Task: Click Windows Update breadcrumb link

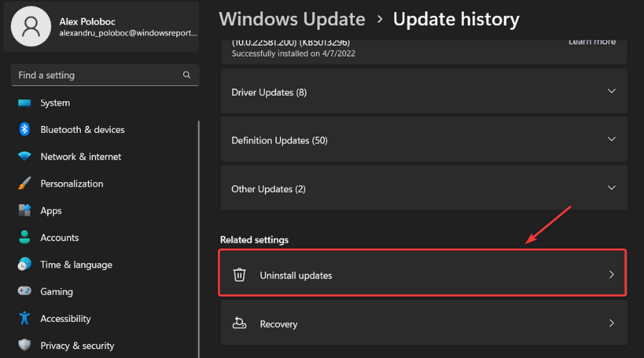Action: (x=292, y=19)
